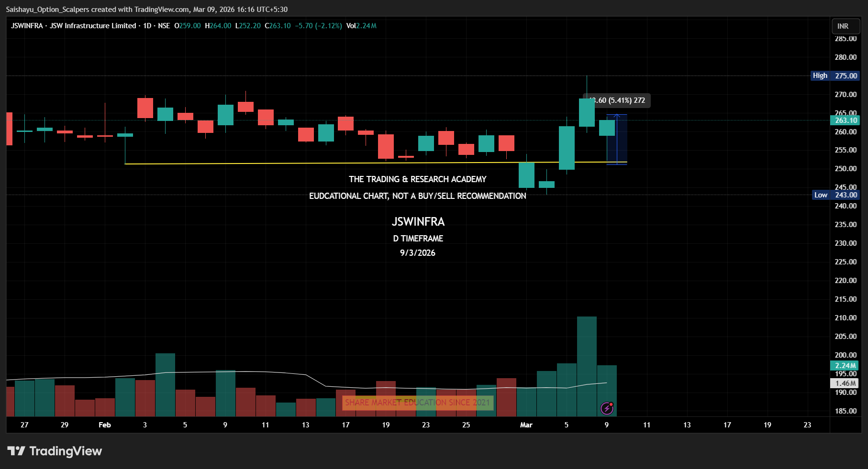Click the Feb label on time axis
The image size is (868, 469).
pos(105,425)
